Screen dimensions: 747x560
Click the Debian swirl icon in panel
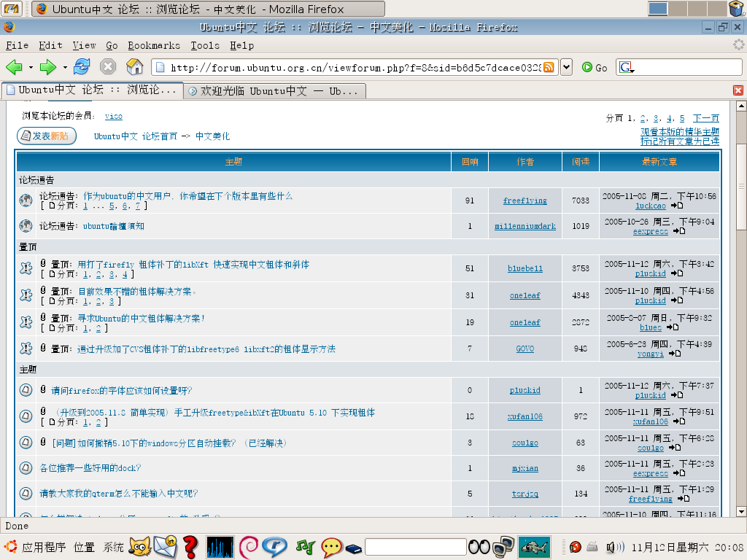(248, 547)
